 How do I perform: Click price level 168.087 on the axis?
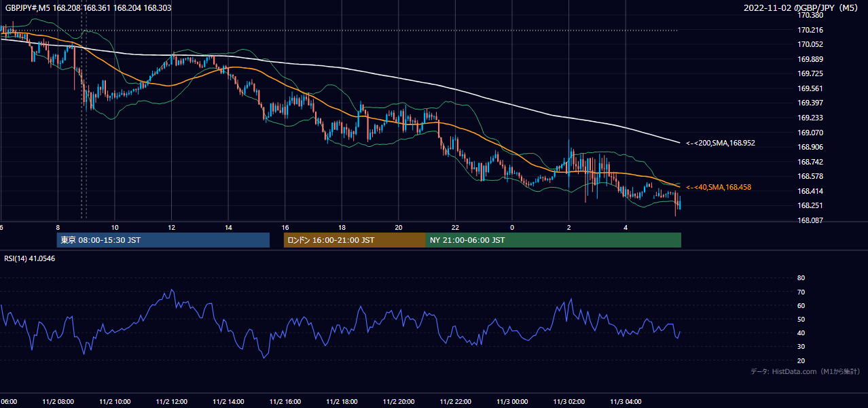coord(810,220)
